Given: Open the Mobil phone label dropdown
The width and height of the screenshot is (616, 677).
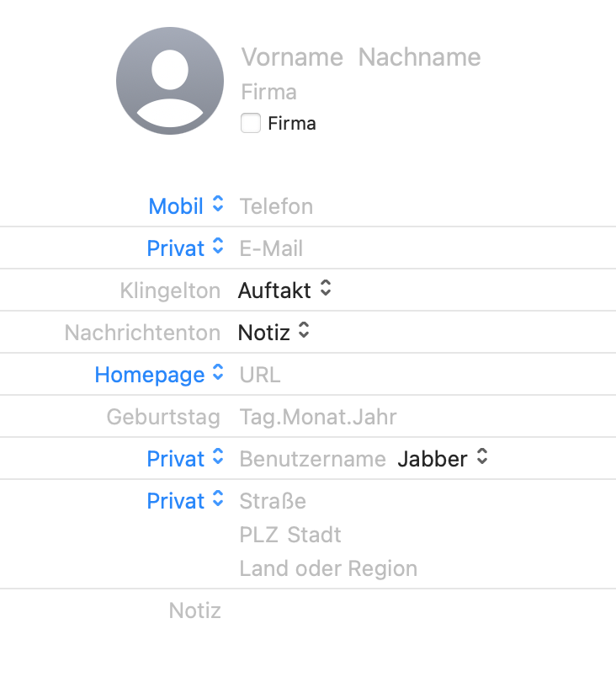Looking at the screenshot, I should [x=186, y=206].
